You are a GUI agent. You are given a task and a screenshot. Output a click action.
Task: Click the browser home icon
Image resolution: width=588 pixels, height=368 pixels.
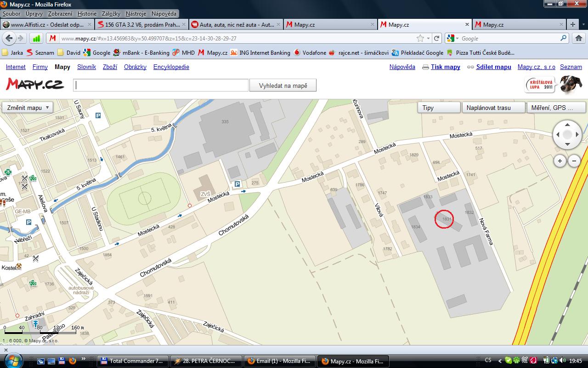coord(579,39)
